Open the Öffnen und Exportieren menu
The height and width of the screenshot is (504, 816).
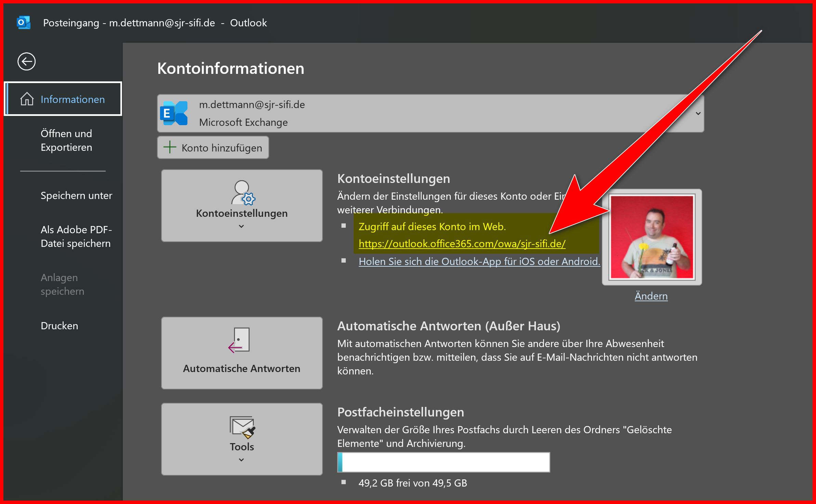tap(66, 140)
